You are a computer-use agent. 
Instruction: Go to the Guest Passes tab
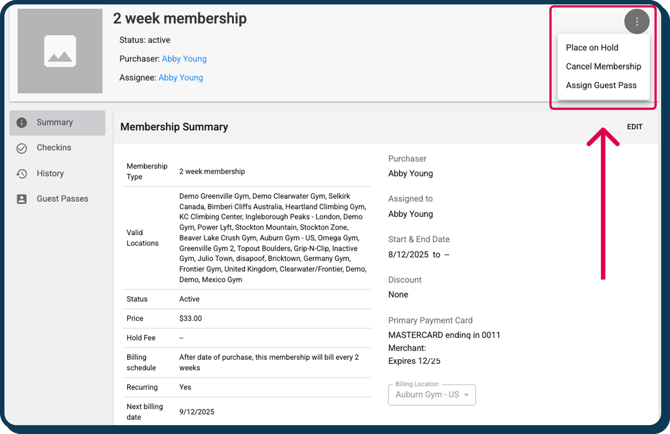(62, 199)
